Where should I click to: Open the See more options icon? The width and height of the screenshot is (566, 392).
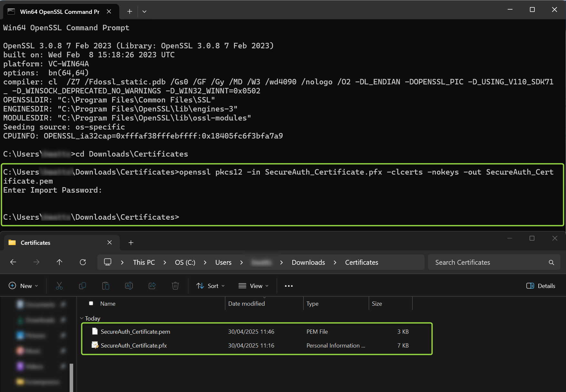pos(288,286)
